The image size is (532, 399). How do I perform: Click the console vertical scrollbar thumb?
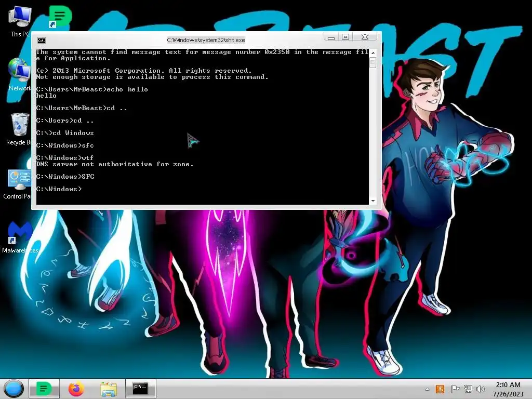(x=373, y=62)
